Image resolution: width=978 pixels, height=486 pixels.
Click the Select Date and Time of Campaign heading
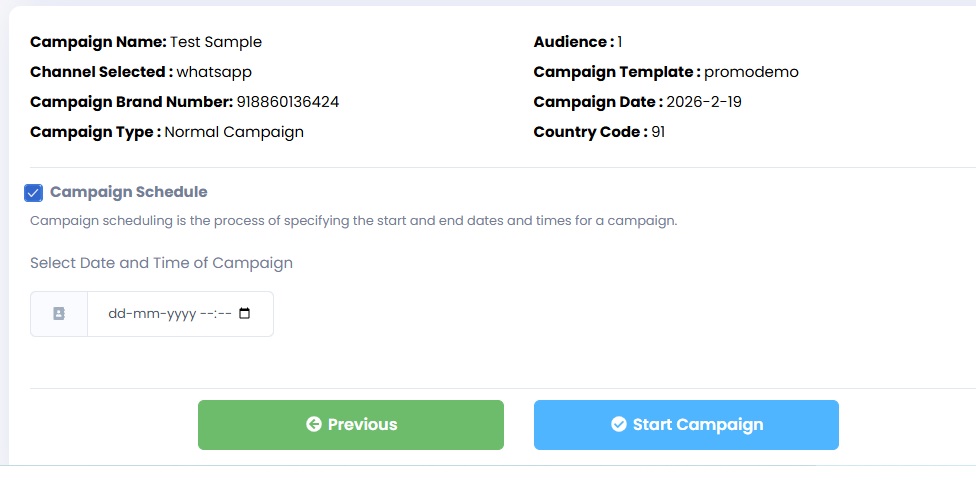point(161,263)
